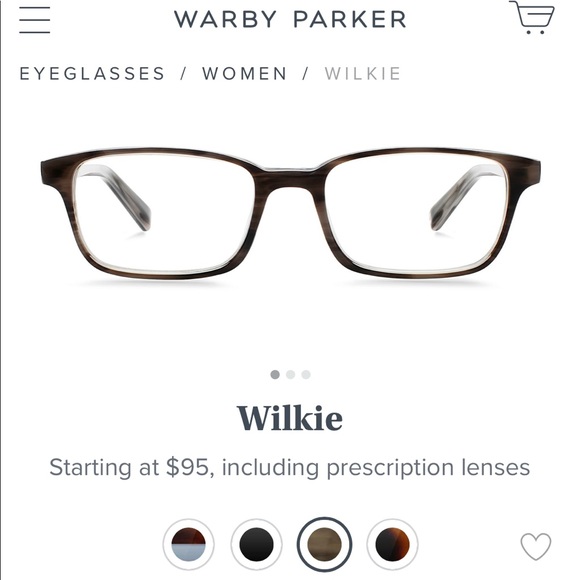Pick the solid black frame color
This screenshot has height=580, width=580.
pyautogui.click(x=256, y=544)
